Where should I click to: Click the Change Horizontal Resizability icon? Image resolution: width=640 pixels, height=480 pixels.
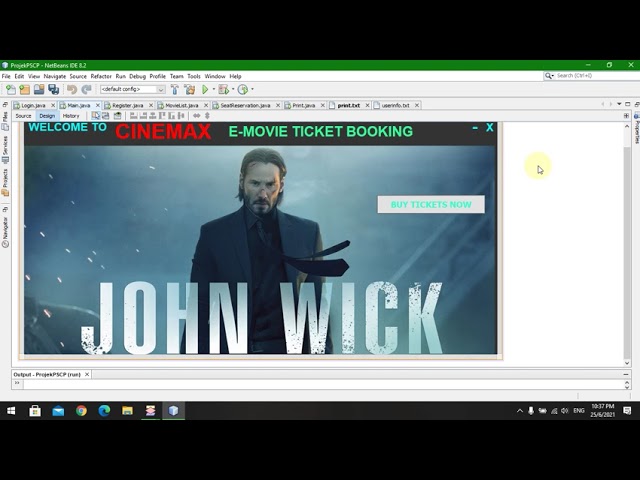coord(197,116)
